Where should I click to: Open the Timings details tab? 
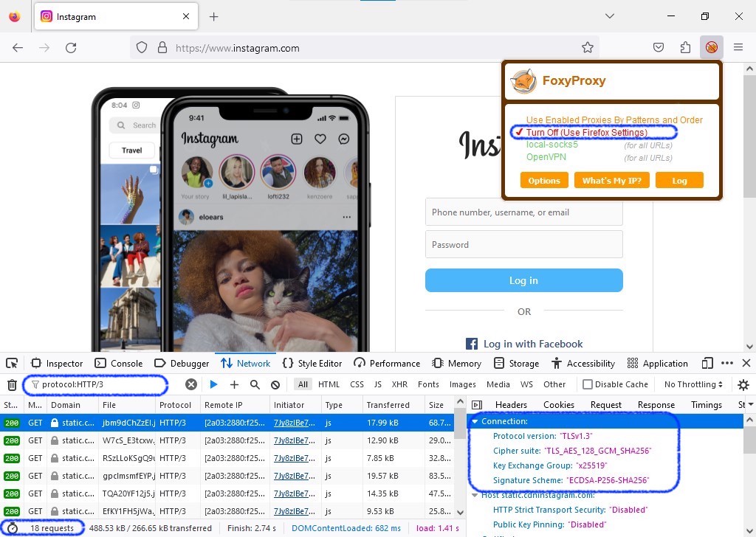pyautogui.click(x=707, y=405)
